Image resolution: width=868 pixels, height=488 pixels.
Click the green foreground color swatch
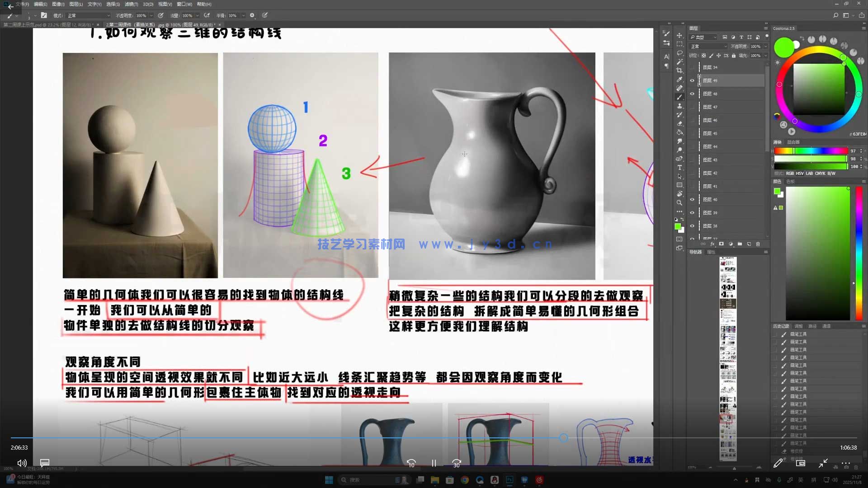click(677, 226)
